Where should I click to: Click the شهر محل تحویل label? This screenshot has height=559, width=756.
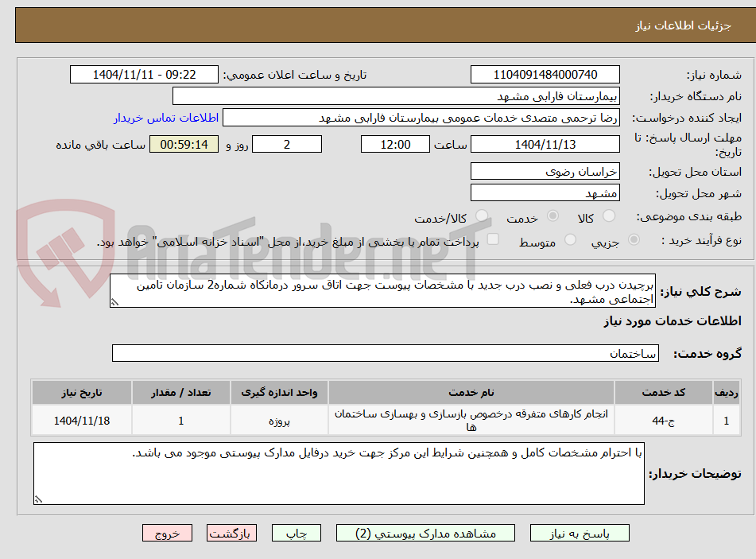699,193
